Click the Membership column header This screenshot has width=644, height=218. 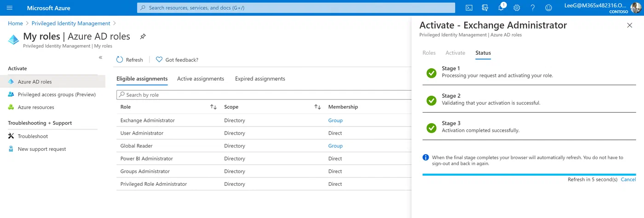(343, 107)
